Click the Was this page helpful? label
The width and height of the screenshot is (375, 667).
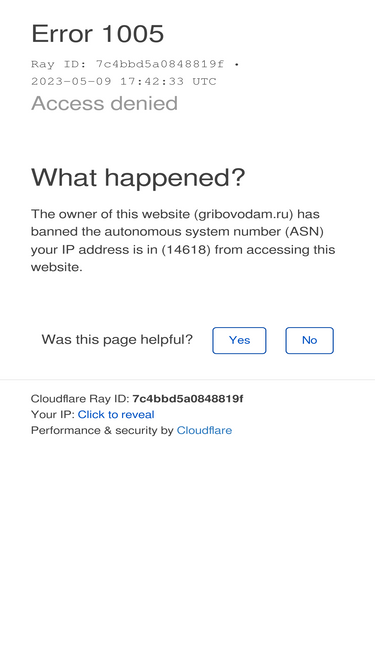[x=117, y=339]
